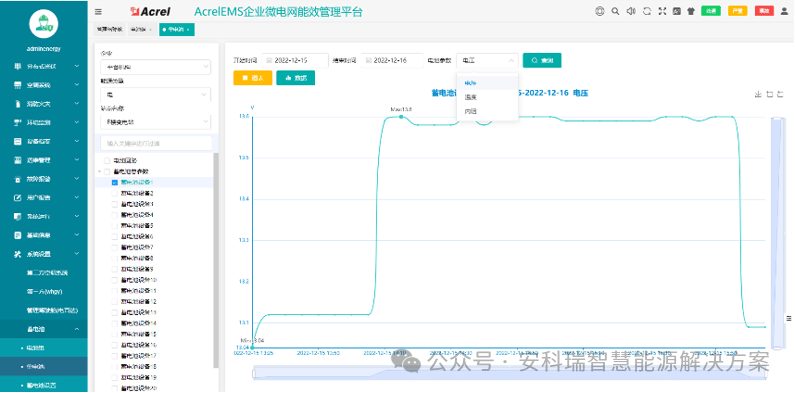The image size is (795, 393).
Task: Open the station dropdown above the keyword filter box
Action: (x=156, y=122)
